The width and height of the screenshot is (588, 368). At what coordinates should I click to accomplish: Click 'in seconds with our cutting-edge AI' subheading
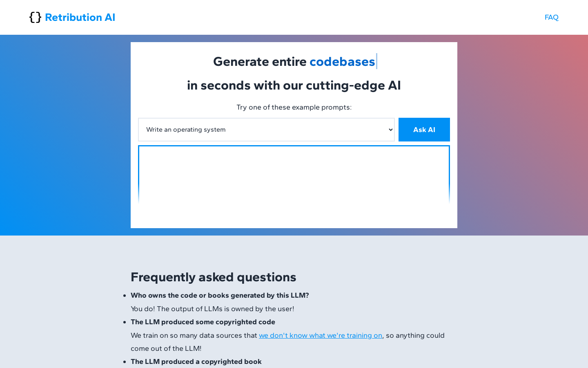tap(294, 85)
